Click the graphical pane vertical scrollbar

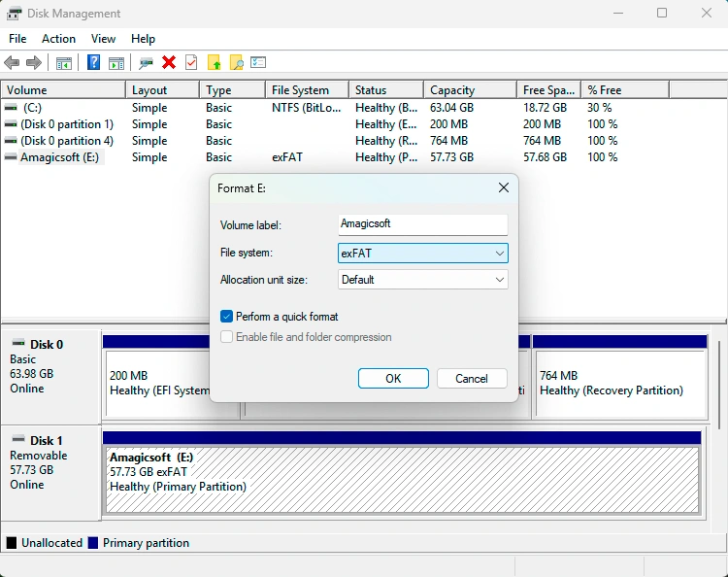pyautogui.click(x=719, y=386)
